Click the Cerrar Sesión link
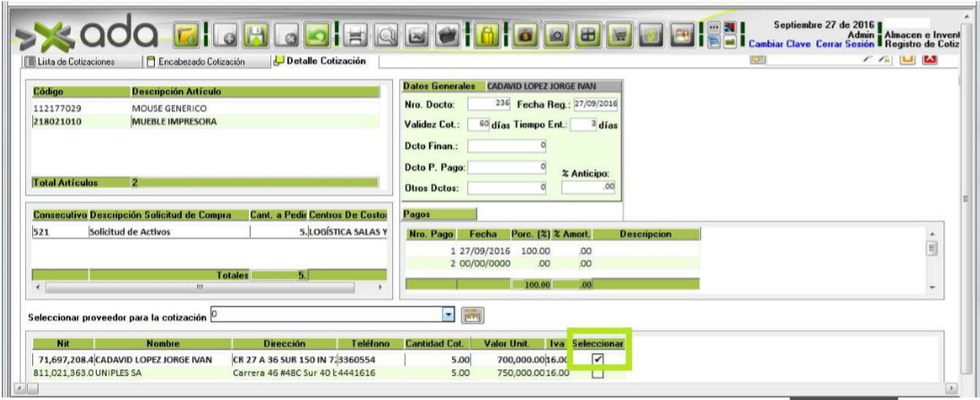Viewport: 980px width, 400px height. [844, 44]
